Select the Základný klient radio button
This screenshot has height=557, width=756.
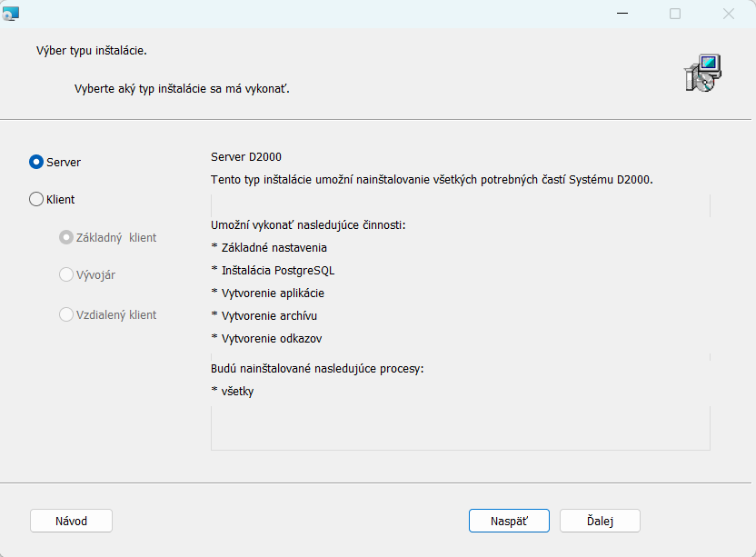66,237
